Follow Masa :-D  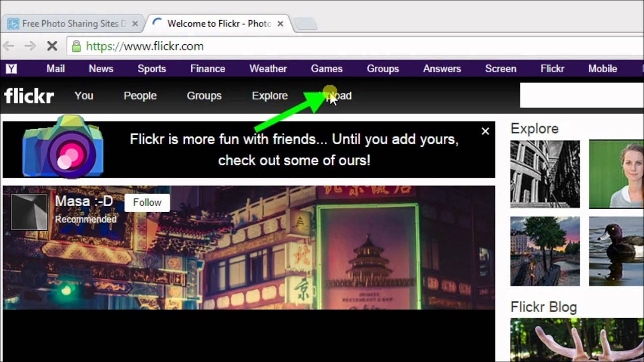click(147, 203)
